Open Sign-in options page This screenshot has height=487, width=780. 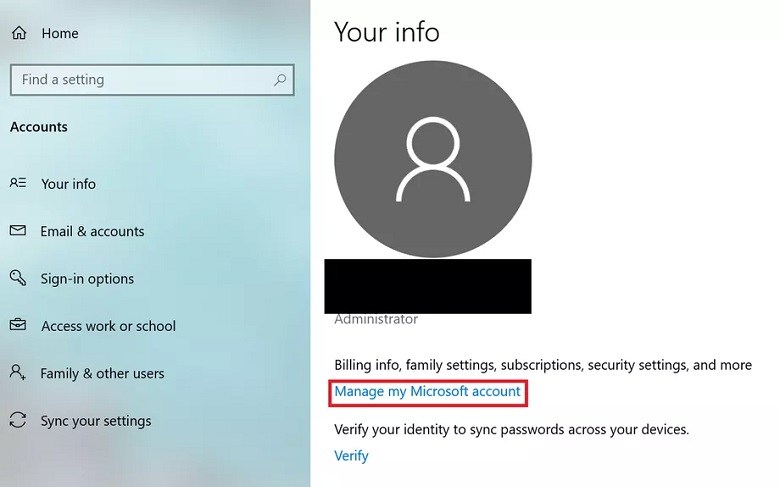87,279
